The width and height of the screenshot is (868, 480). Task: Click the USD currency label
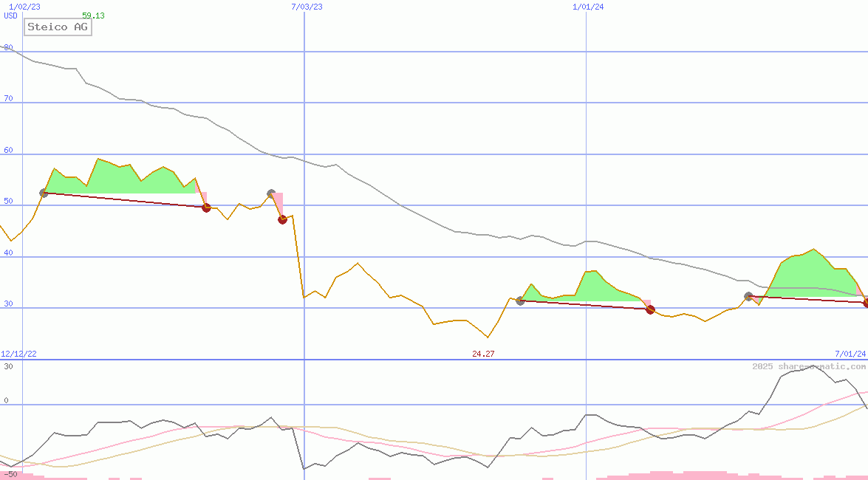point(11,16)
